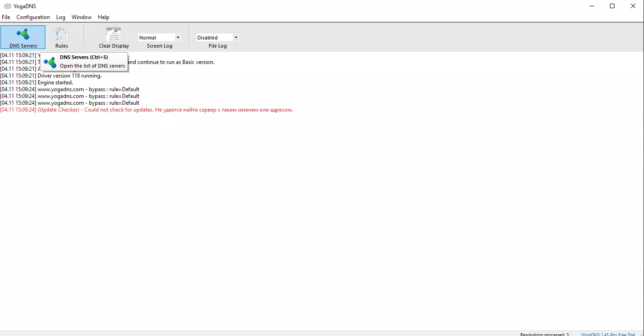Open the File menu
644x336 pixels.
click(6, 17)
